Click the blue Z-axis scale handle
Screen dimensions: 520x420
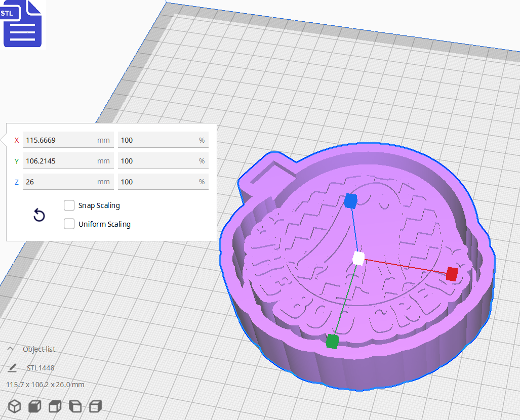pyautogui.click(x=351, y=200)
